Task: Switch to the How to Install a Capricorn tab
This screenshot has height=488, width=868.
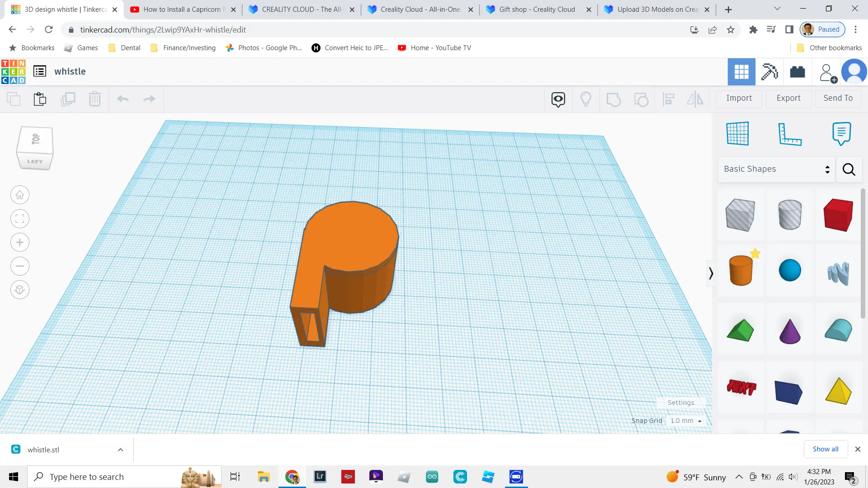Action: (182, 9)
